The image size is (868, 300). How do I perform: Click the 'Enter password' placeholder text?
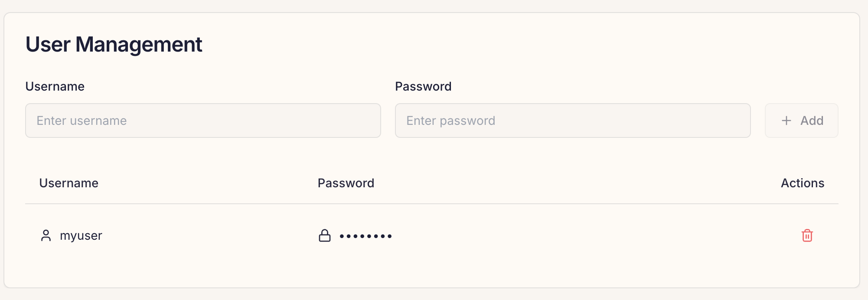pos(450,121)
